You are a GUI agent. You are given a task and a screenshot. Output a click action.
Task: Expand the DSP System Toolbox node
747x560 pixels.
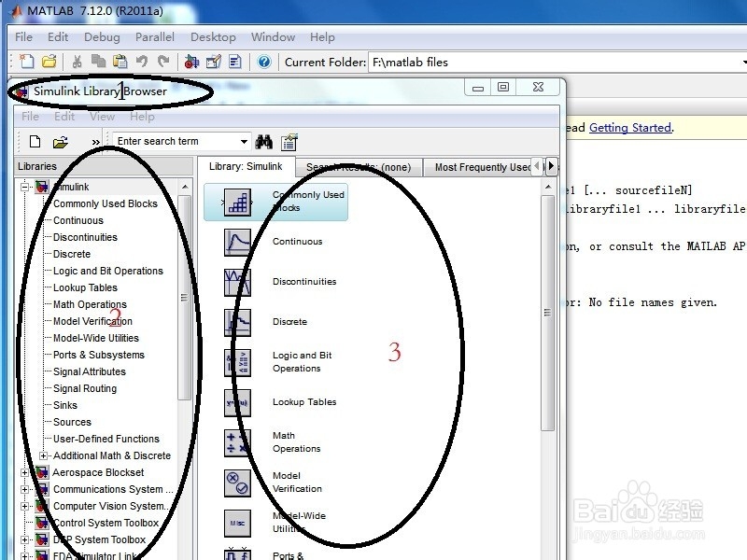25,539
